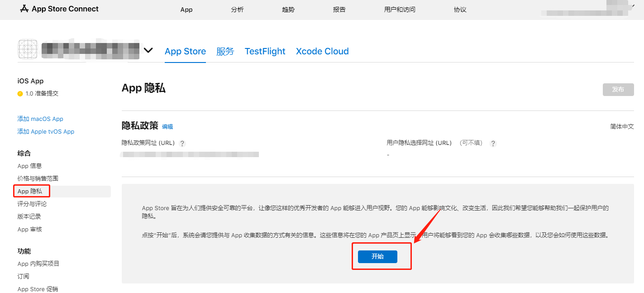
Task: Open App 审核 in the sidebar
Action: [x=30, y=229]
